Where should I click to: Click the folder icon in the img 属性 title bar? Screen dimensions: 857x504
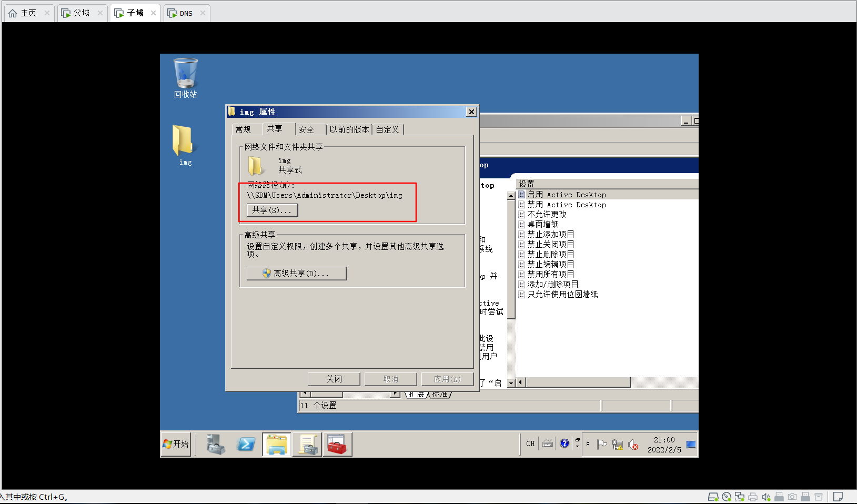[x=231, y=112]
